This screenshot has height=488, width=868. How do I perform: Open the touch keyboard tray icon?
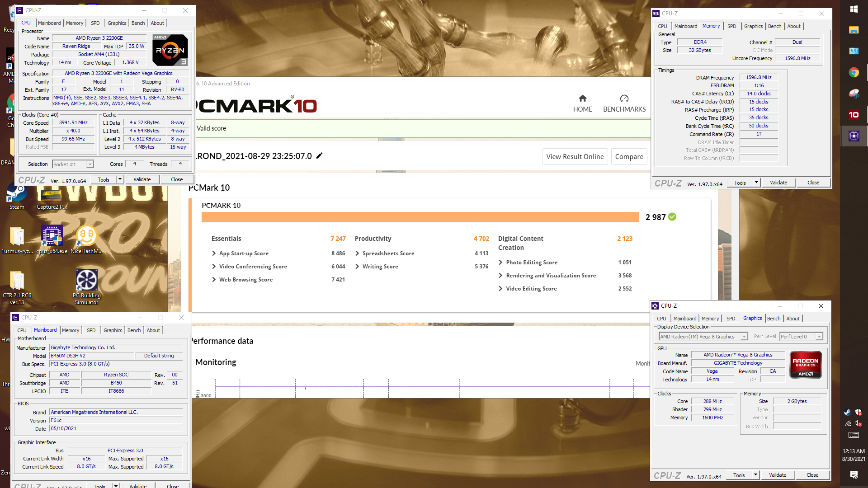click(x=854, y=435)
